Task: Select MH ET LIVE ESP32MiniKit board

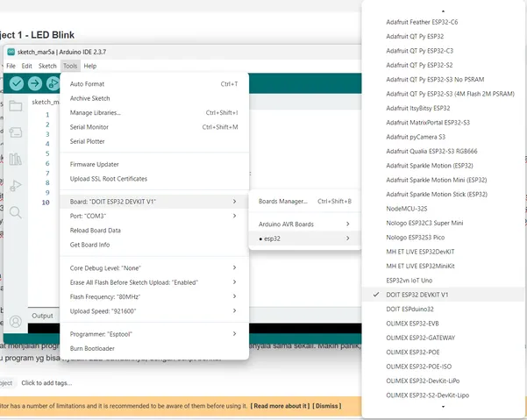Action: 443,266
